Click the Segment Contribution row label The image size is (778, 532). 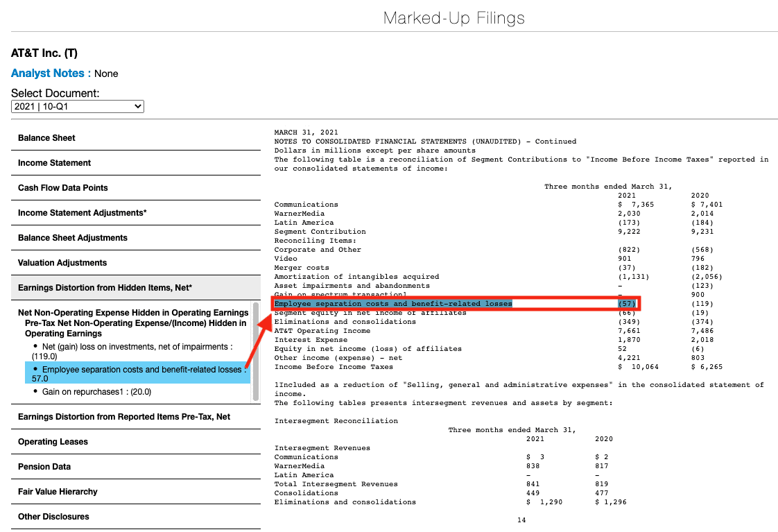(320, 232)
